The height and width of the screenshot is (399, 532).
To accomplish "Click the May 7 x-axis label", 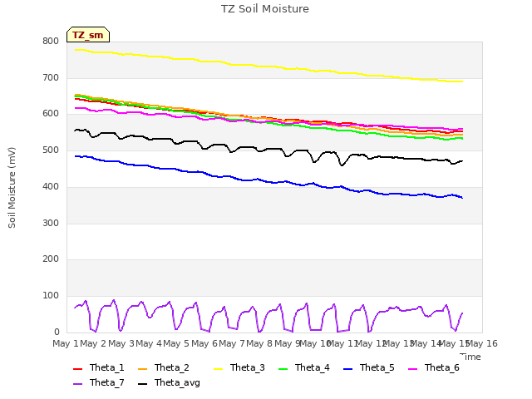I will point(232,343).
